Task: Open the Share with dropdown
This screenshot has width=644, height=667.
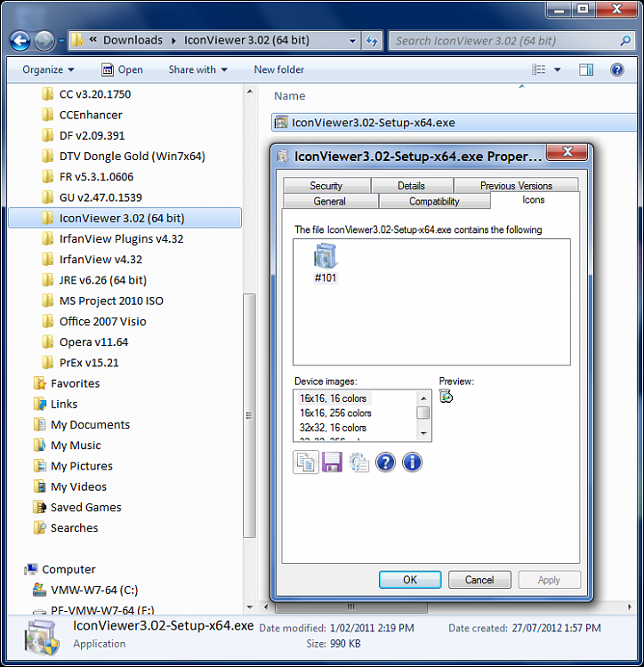Action: click(x=197, y=69)
